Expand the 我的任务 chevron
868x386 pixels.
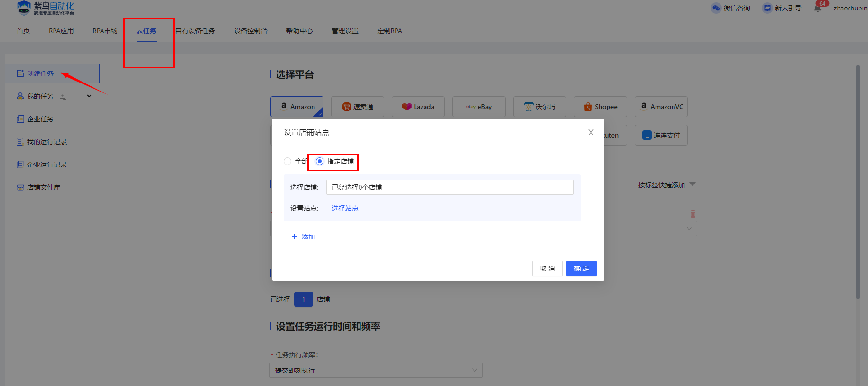pyautogui.click(x=89, y=96)
